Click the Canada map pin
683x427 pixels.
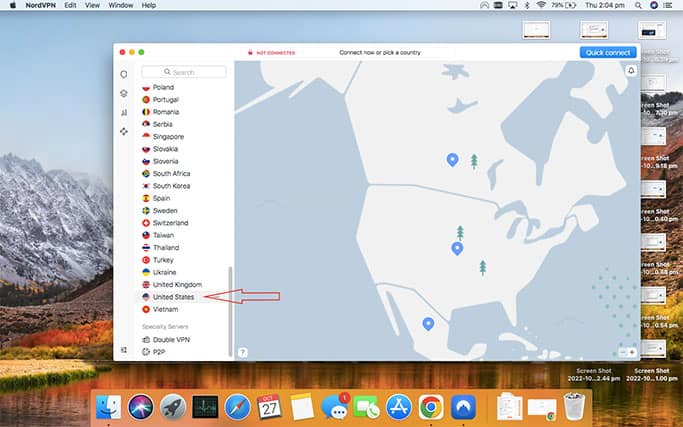(x=453, y=159)
